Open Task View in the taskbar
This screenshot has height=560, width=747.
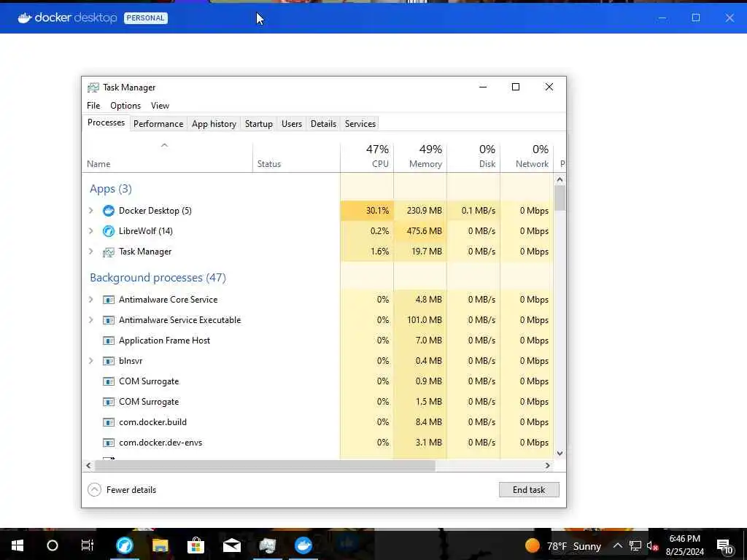click(88, 545)
